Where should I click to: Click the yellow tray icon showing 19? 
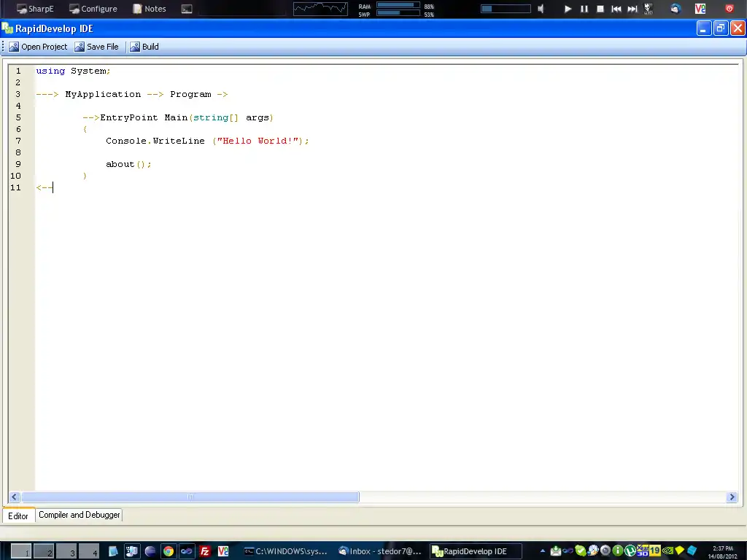pos(655,551)
